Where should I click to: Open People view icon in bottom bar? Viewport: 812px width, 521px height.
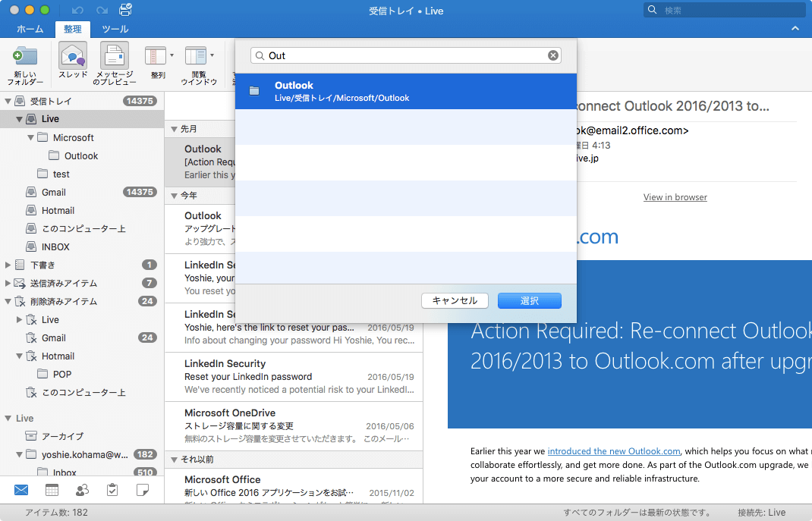click(x=82, y=489)
